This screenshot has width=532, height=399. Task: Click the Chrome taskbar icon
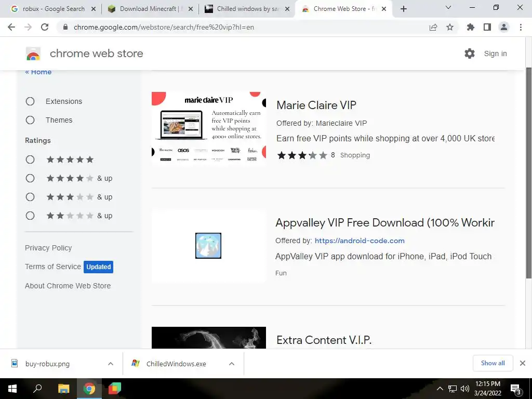[89, 389]
